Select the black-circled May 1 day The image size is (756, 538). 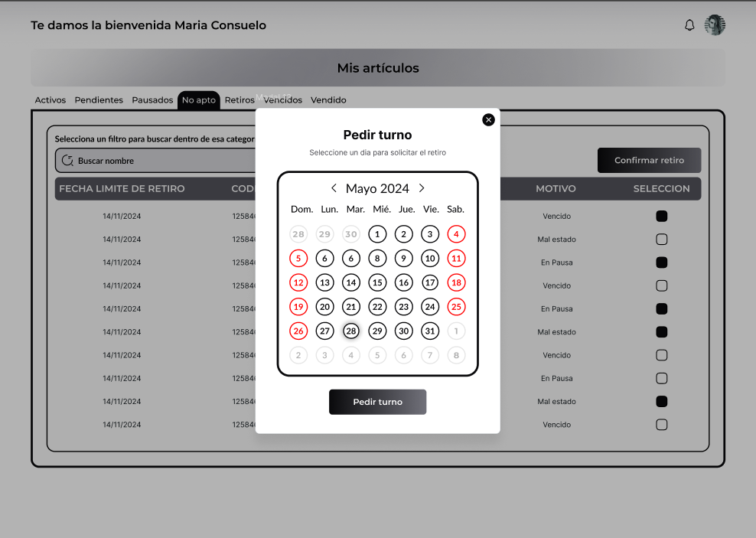point(377,234)
